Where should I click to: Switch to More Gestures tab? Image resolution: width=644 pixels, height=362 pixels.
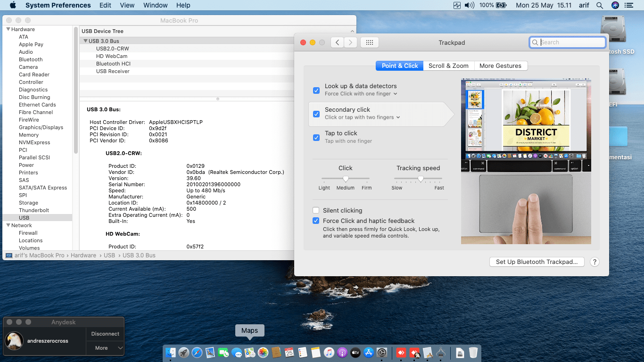click(500, 66)
